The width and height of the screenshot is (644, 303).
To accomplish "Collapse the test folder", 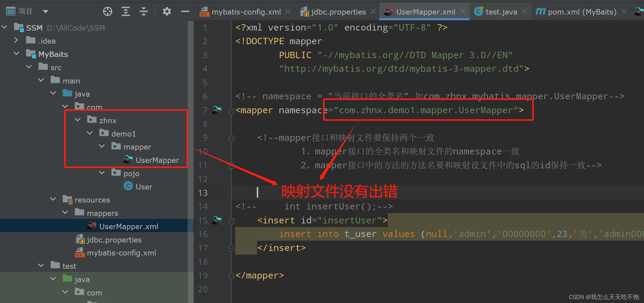I will pyautogui.click(x=41, y=265).
